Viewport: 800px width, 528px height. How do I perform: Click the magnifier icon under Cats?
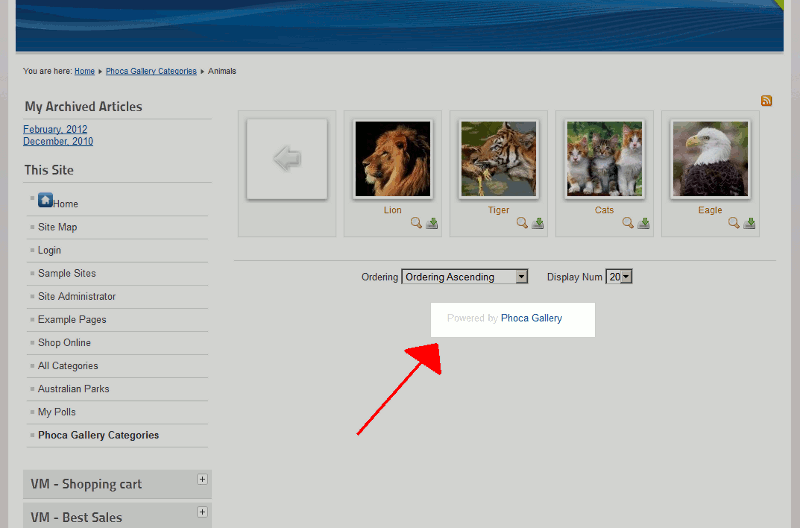click(628, 223)
